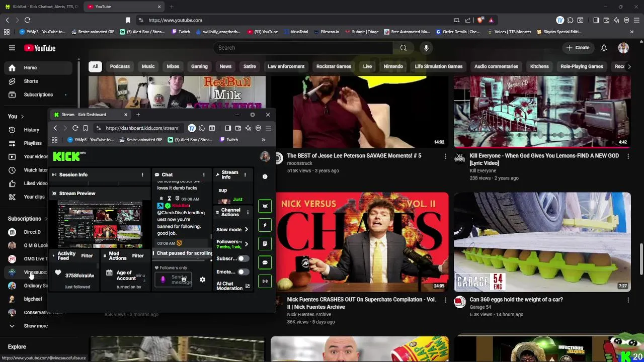Select the Podcasts chip

point(120,66)
